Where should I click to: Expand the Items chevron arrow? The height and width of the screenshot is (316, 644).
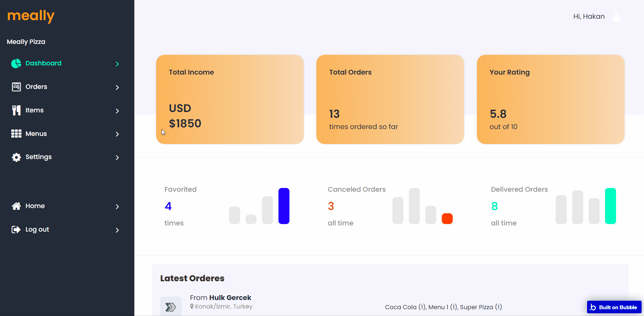pos(117,111)
